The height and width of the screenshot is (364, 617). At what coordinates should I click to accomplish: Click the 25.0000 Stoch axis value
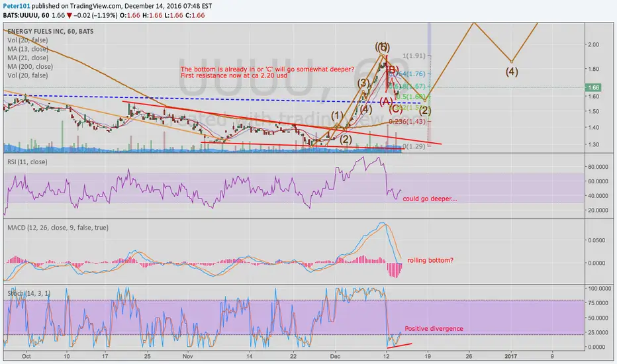[x=598, y=332]
